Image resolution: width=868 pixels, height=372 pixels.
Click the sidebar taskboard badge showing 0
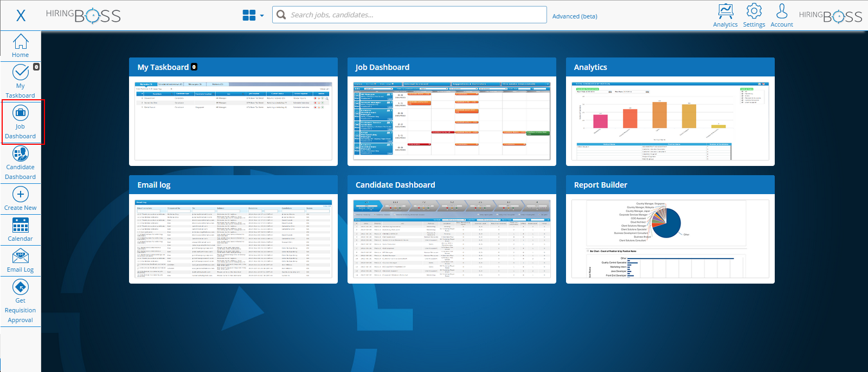point(36,67)
